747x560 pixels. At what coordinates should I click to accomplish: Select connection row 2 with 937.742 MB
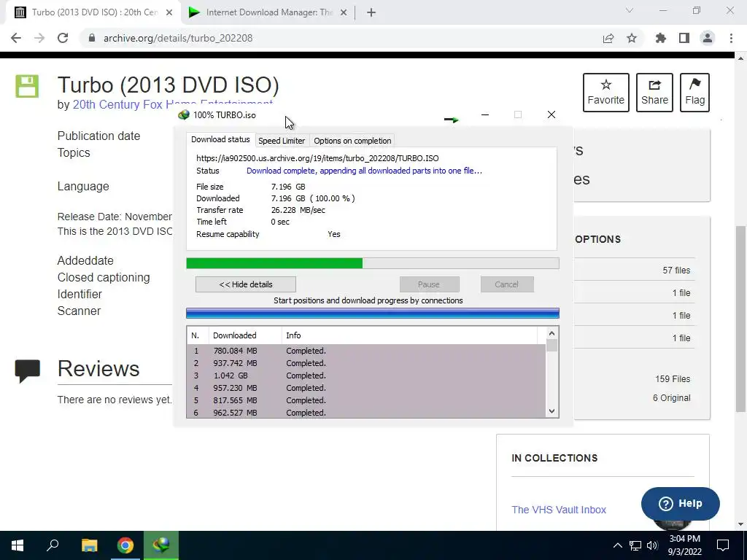(x=366, y=363)
